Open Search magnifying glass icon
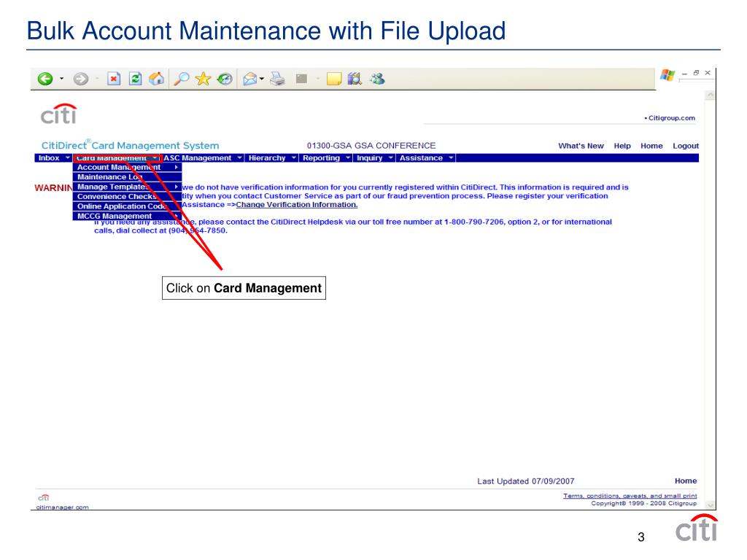747x560 pixels. [181, 79]
